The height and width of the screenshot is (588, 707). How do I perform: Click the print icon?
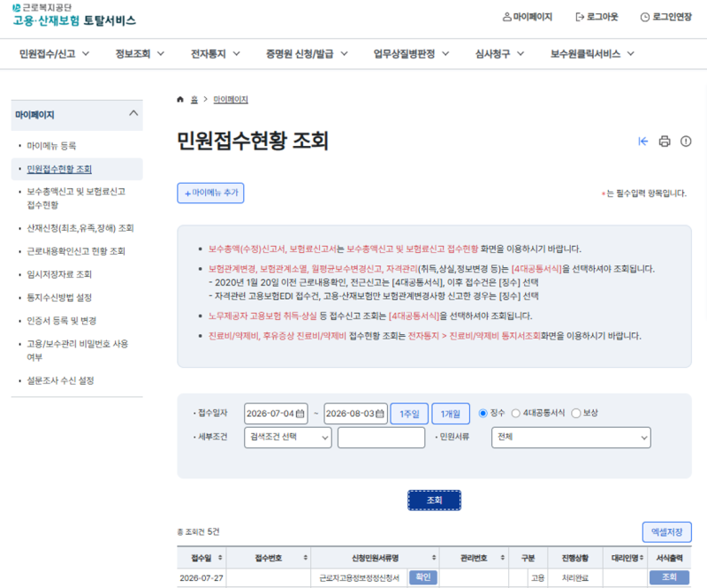tap(665, 141)
